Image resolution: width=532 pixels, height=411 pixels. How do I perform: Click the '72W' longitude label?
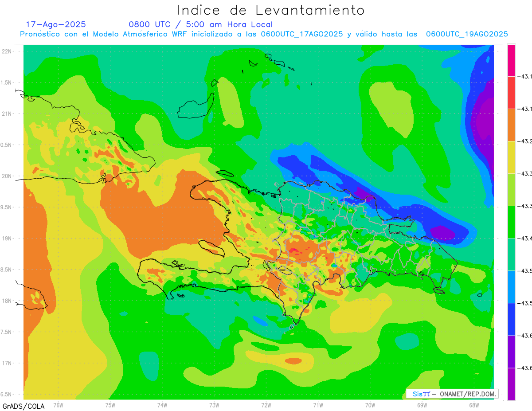pos(266,405)
